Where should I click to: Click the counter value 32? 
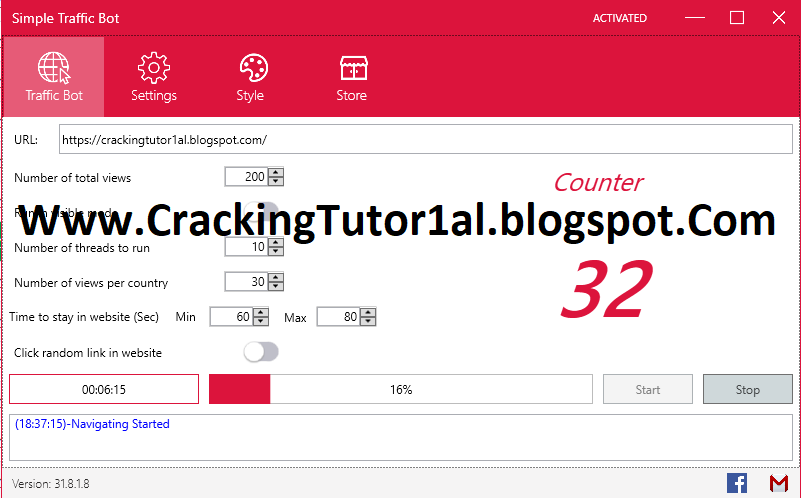[x=607, y=289]
